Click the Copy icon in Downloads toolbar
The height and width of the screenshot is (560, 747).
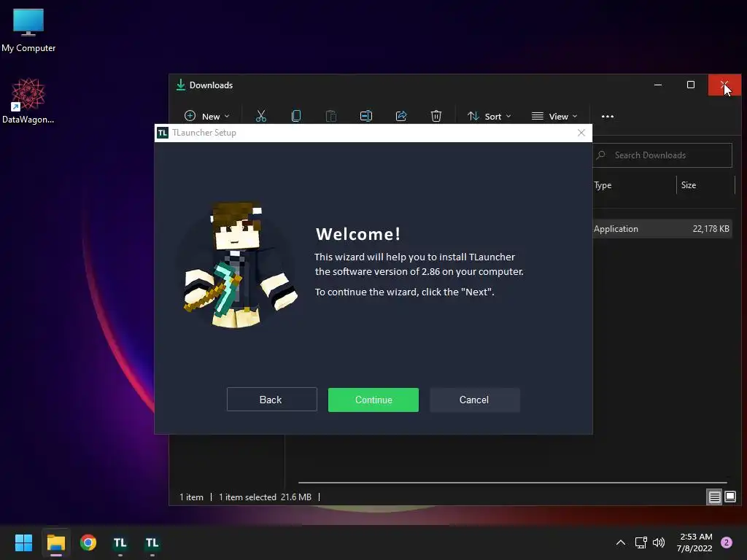pyautogui.click(x=296, y=116)
